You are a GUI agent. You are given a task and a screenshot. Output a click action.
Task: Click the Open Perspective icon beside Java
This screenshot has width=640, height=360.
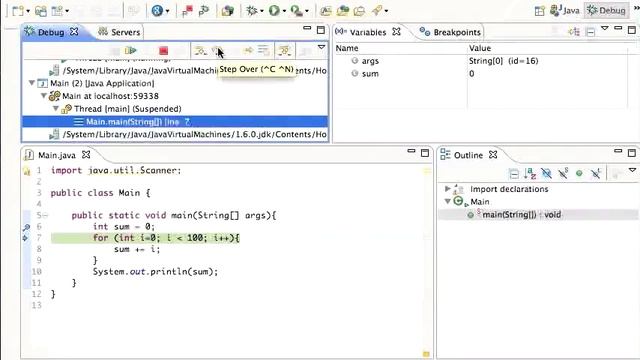tap(540, 11)
